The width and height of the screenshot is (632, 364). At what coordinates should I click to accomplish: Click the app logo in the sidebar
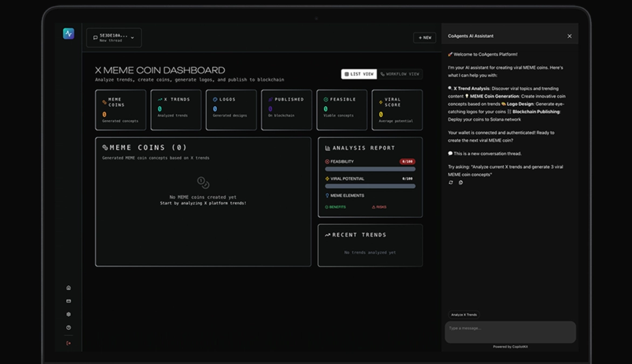tap(68, 33)
